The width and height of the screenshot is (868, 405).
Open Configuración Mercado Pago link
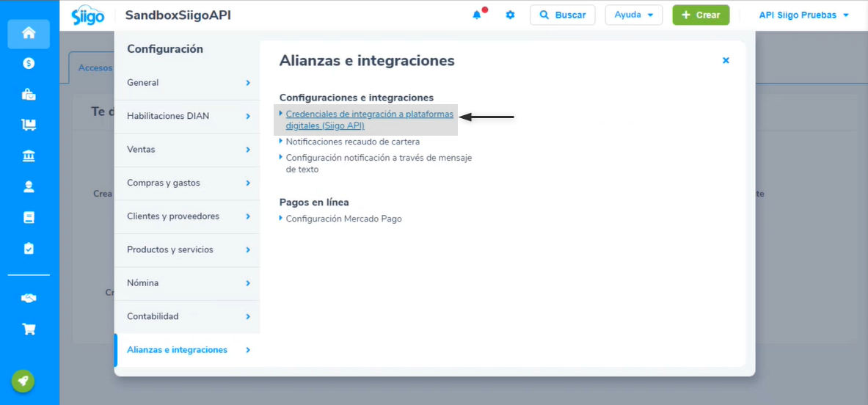click(x=343, y=219)
